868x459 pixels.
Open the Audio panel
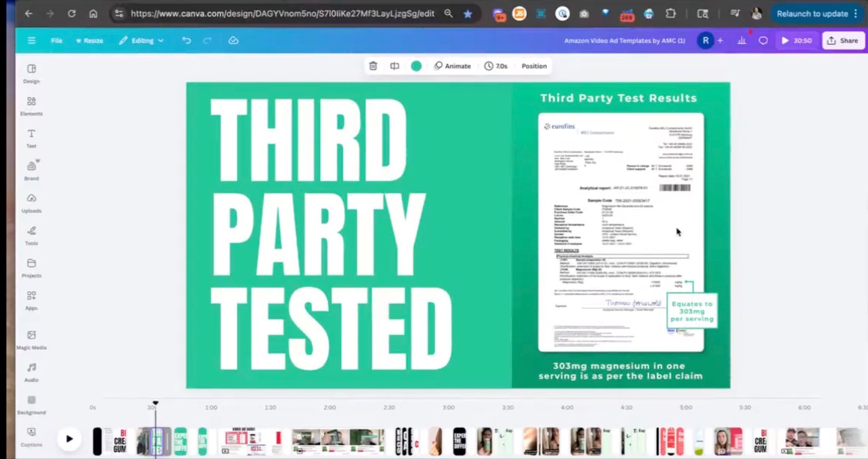pyautogui.click(x=31, y=372)
